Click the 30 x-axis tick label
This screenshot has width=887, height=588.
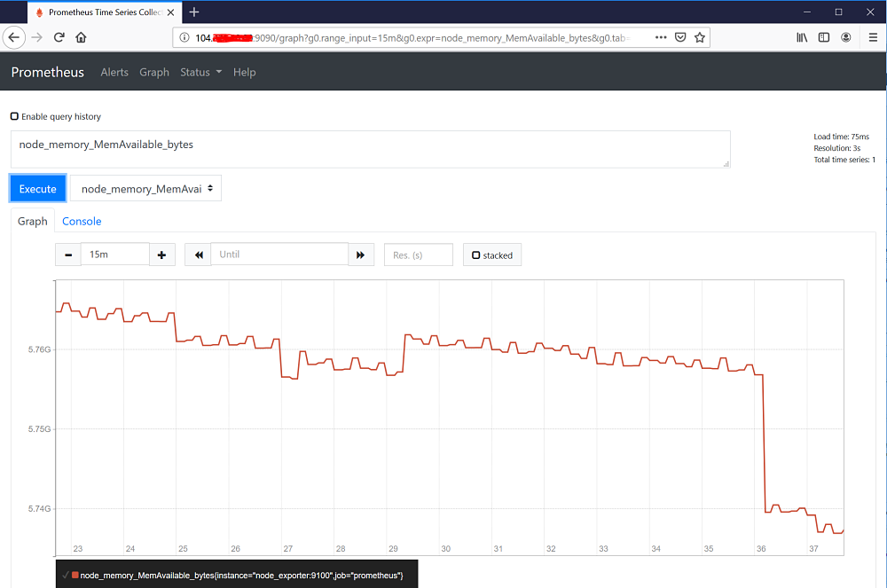[x=446, y=548]
